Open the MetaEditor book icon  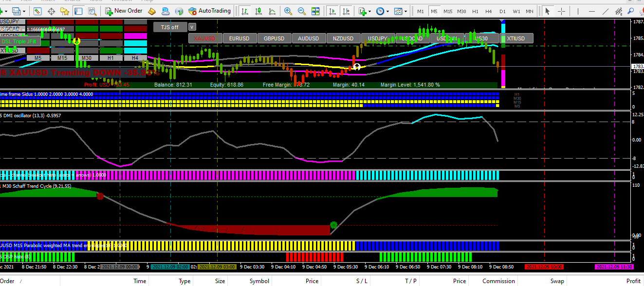tap(152, 11)
